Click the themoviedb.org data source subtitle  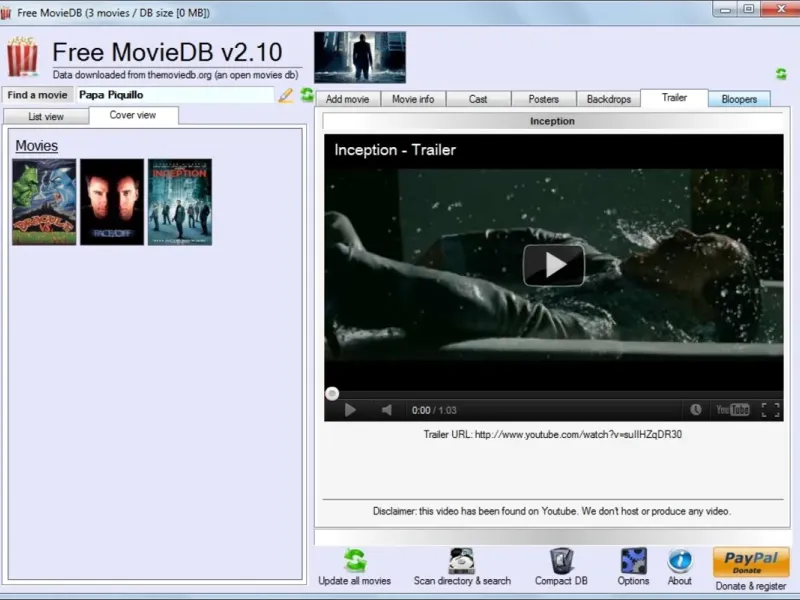pyautogui.click(x=176, y=75)
